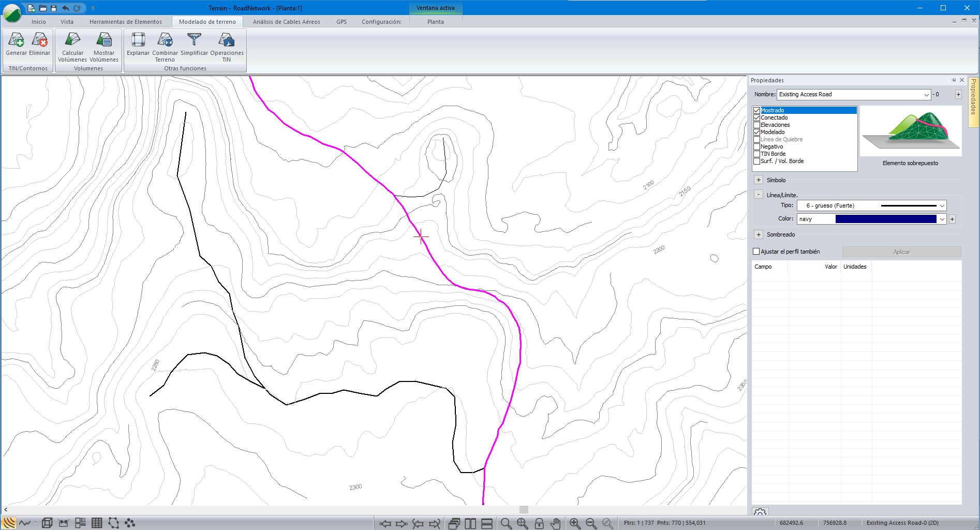Expand the Símbolo section

[759, 180]
